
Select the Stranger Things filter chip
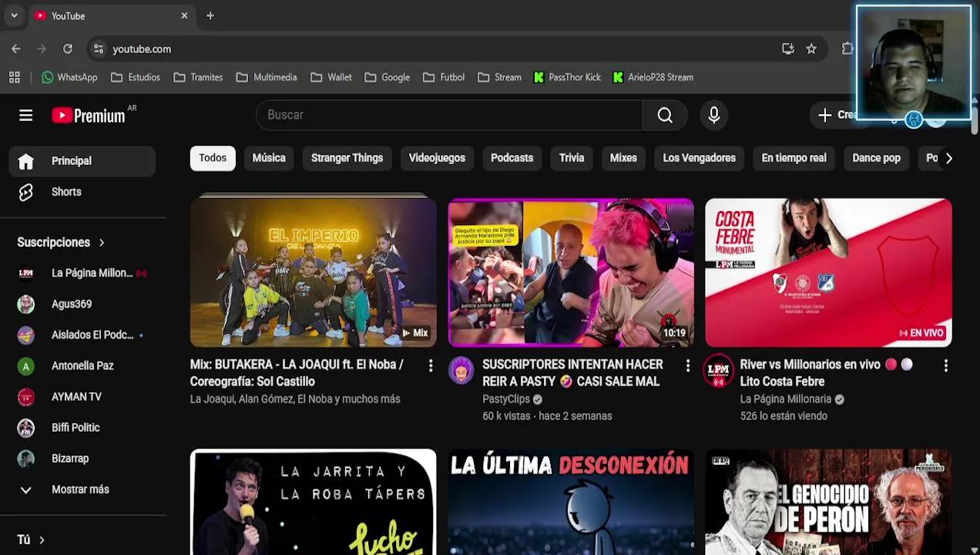click(347, 158)
